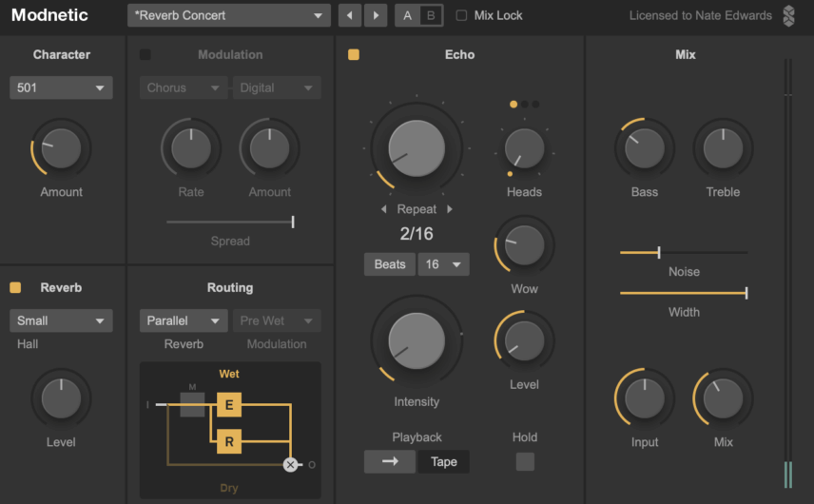Increase Repeat value with right triangle
This screenshot has height=504, width=814.
click(x=450, y=209)
